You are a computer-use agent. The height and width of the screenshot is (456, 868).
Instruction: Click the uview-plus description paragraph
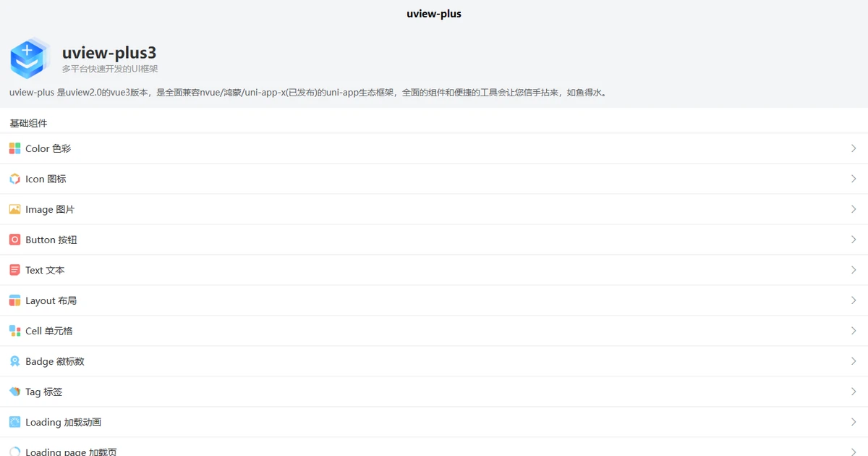309,93
